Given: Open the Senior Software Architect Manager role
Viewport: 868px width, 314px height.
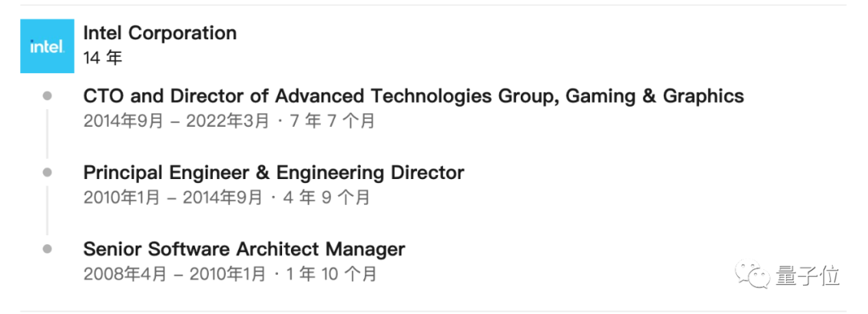Looking at the screenshot, I should tap(244, 249).
